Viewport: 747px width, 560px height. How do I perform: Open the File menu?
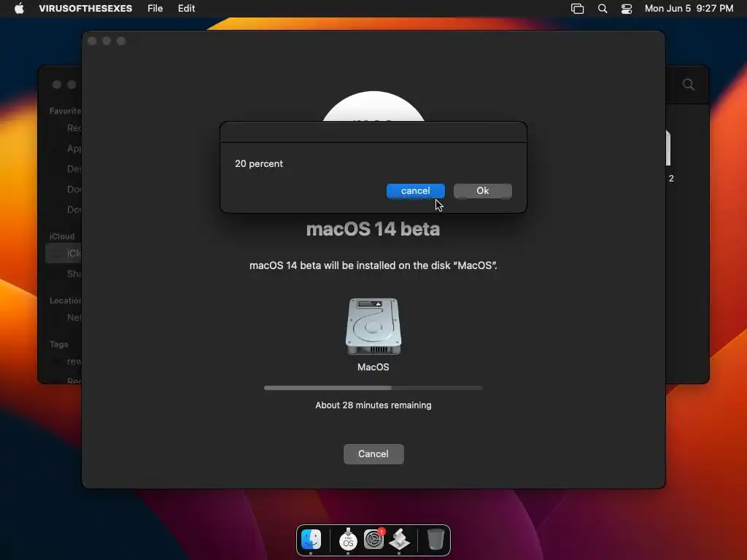[155, 8]
